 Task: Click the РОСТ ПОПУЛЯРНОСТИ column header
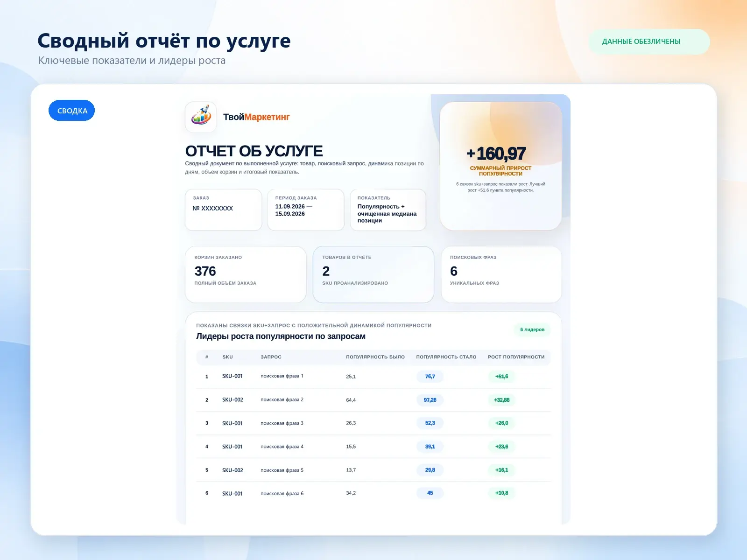coord(516,357)
